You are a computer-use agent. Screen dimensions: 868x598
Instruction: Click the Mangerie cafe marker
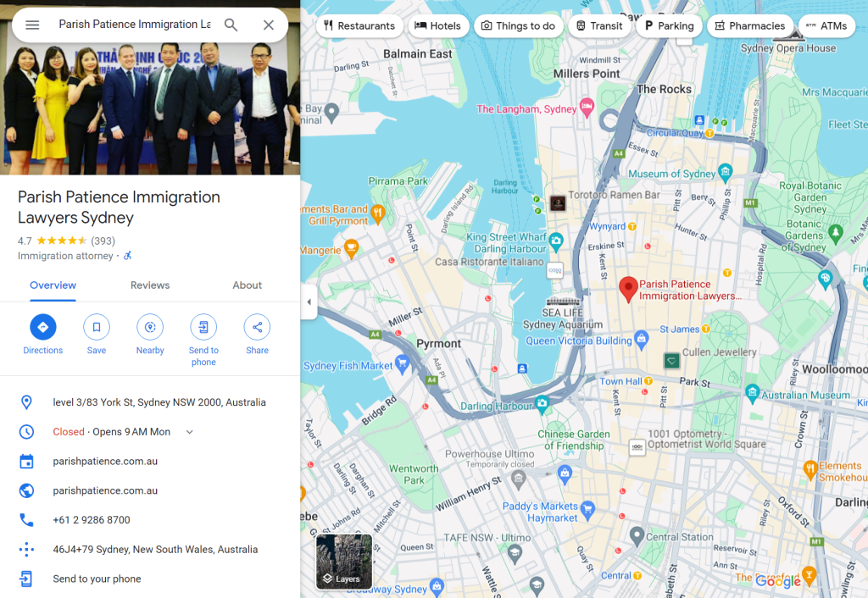click(x=351, y=248)
